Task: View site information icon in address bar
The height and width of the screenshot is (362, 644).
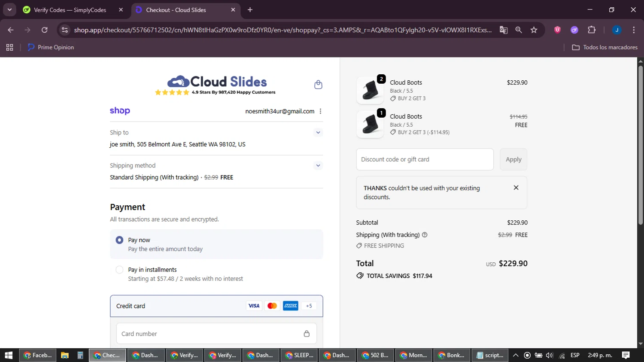Action: coord(65,30)
